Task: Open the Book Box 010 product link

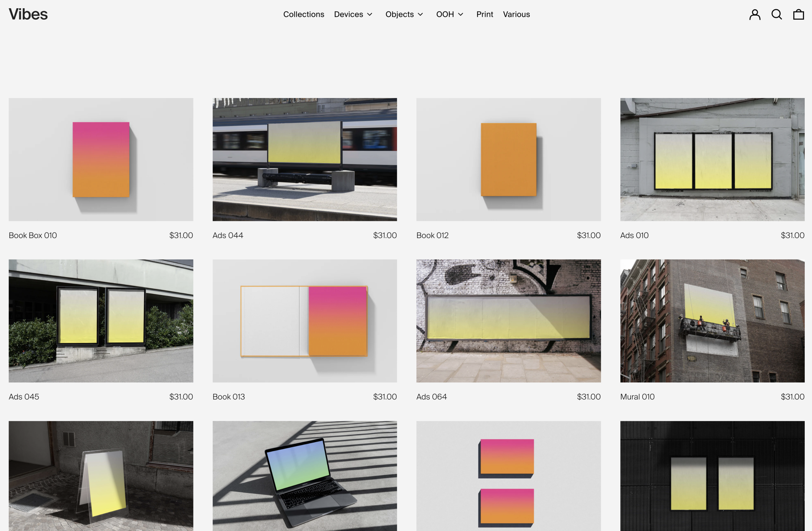Action: pos(33,235)
